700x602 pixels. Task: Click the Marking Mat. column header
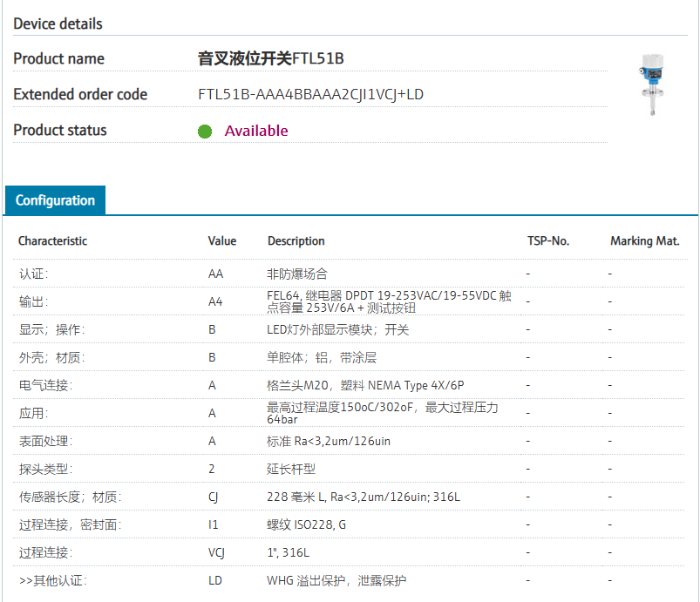tap(644, 241)
